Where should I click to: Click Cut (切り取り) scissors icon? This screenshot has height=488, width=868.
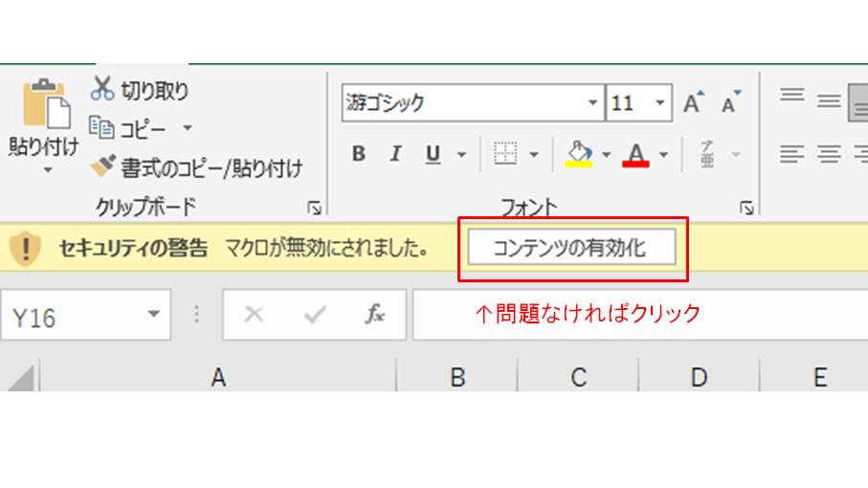102,89
